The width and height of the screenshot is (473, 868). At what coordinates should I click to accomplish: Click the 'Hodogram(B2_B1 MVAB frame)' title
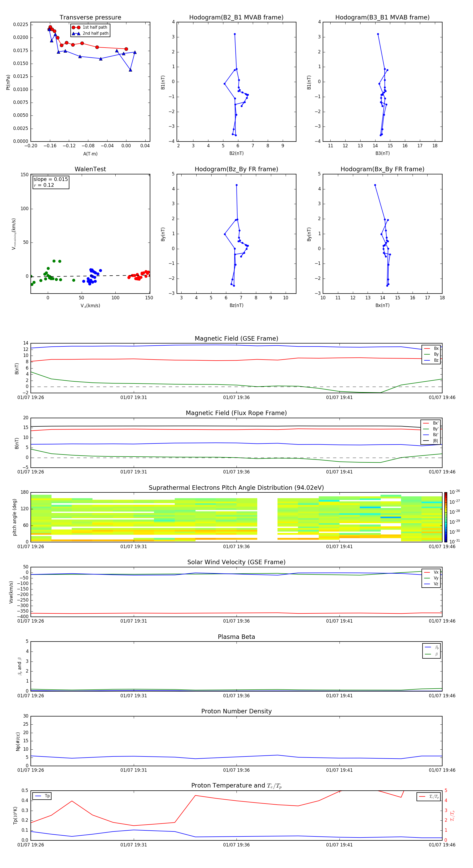(236, 17)
